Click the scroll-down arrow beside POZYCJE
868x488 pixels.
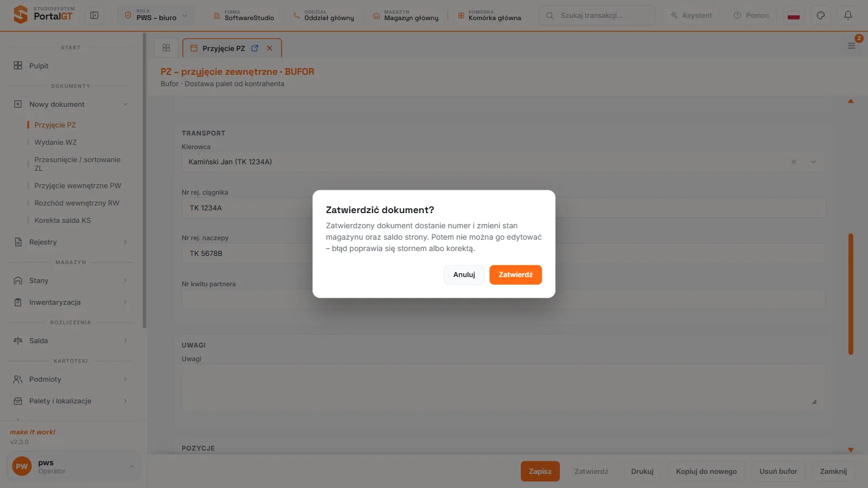(851, 450)
